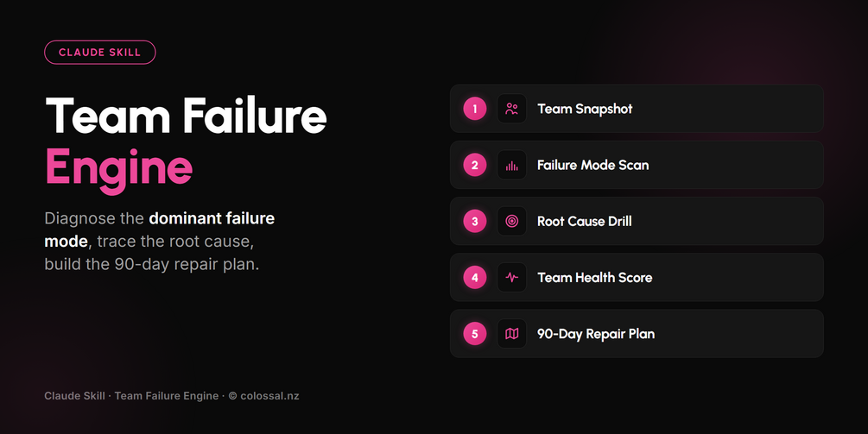Click the map icon for 90-Day Repair Plan
This screenshot has height=434, width=868.
511,334
